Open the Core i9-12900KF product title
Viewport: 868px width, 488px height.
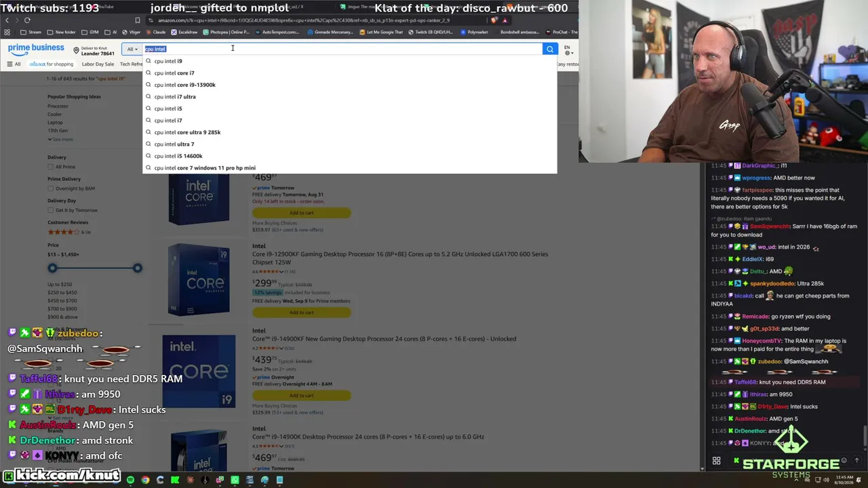[x=400, y=258]
